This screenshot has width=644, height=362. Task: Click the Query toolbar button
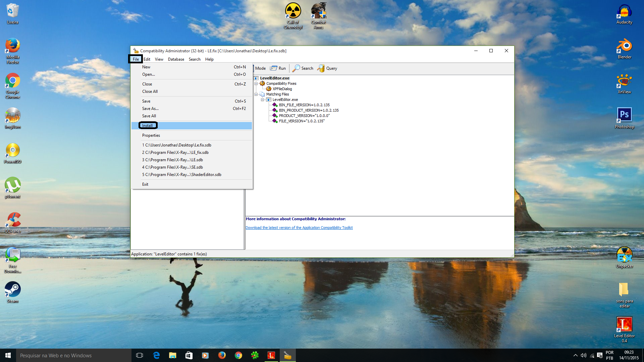pyautogui.click(x=327, y=68)
